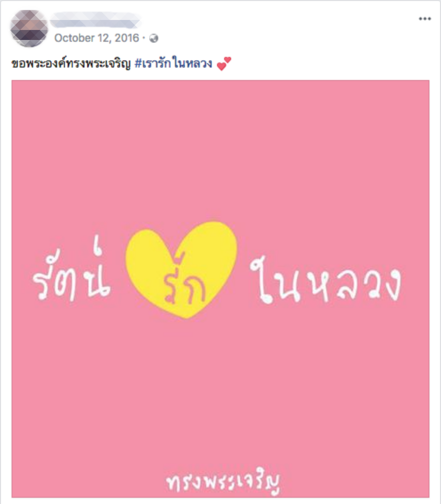Open the poster's blurred profile picture
441x504 pixels.
pos(29,28)
